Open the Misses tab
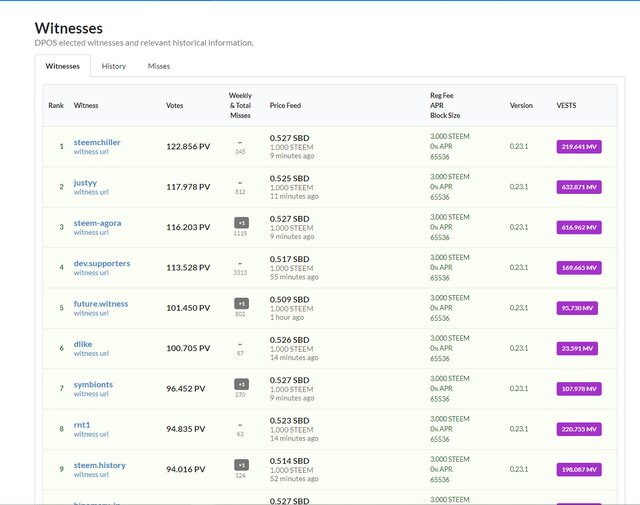This screenshot has height=505, width=640. point(159,66)
